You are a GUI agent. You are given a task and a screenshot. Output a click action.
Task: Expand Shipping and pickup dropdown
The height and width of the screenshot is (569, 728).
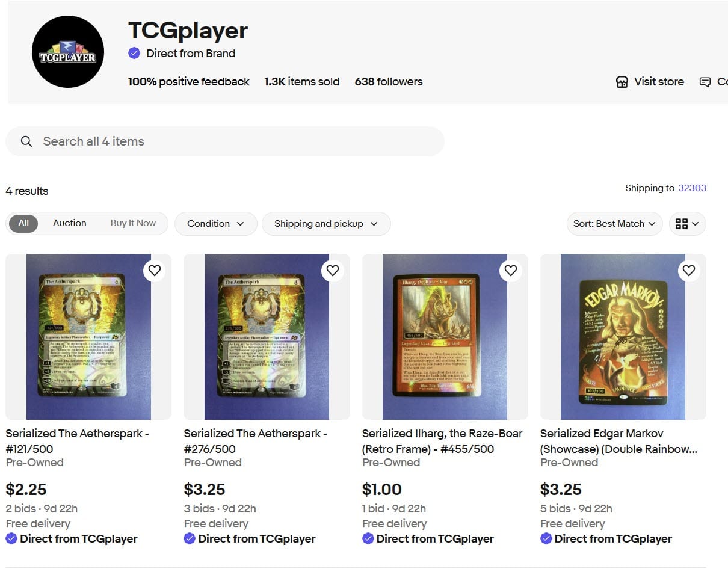coord(326,224)
